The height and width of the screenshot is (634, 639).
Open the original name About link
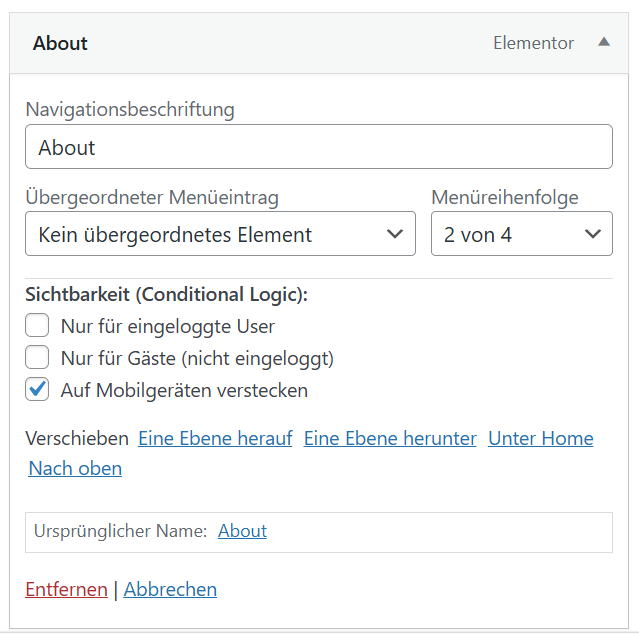click(242, 531)
